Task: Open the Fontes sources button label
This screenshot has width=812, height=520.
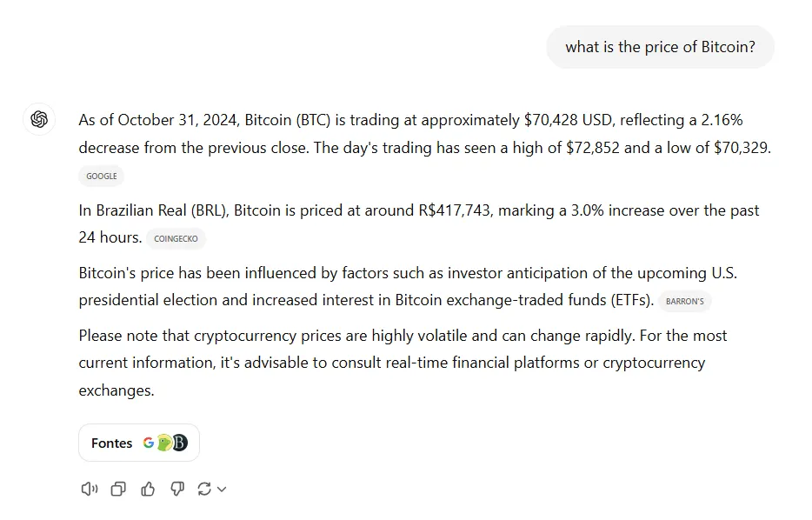Action: 111,443
